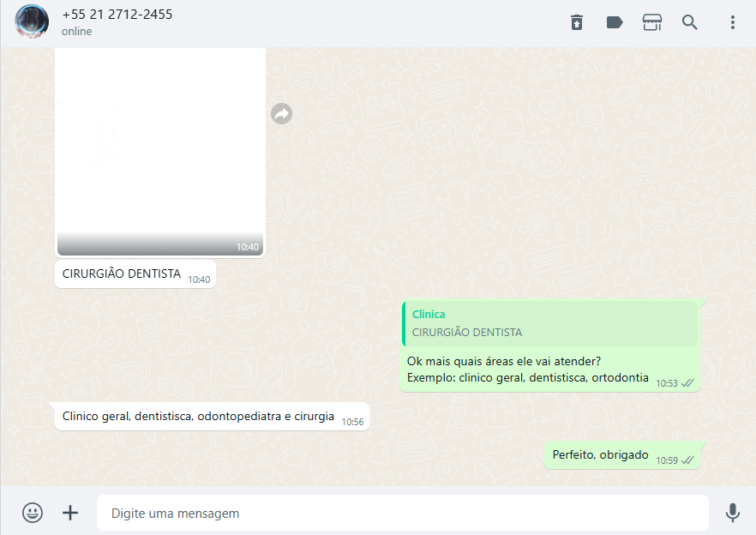
Task: Click 'Clinica' name in quoted reply
Action: click(x=429, y=315)
